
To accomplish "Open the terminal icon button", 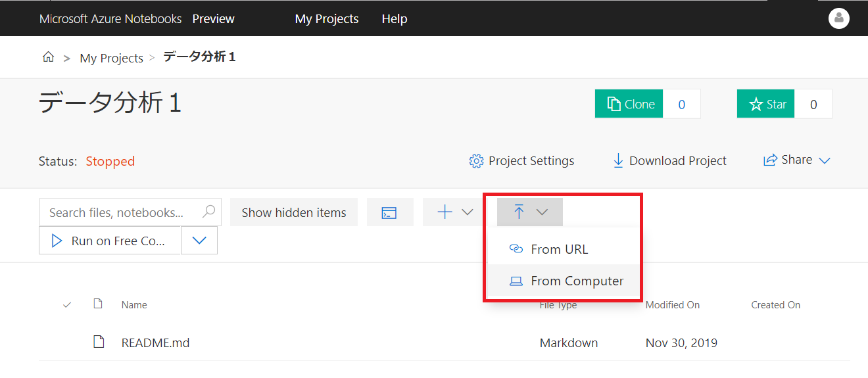I will (x=389, y=212).
